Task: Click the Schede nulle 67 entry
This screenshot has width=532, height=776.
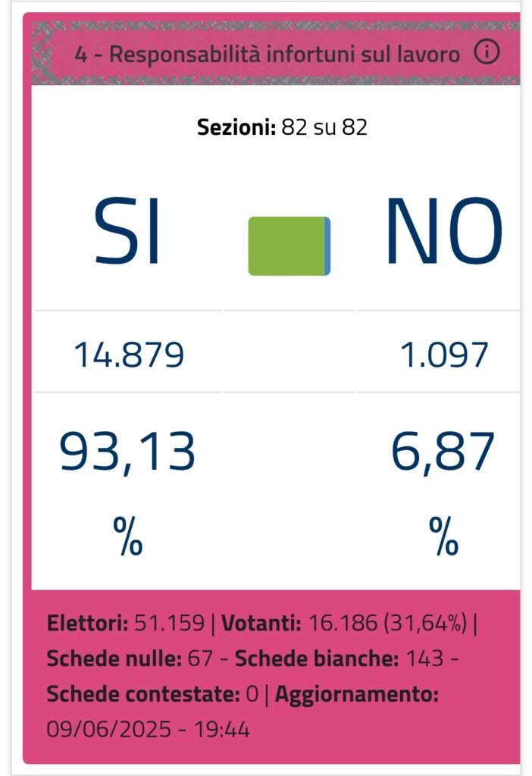Action: [130, 659]
